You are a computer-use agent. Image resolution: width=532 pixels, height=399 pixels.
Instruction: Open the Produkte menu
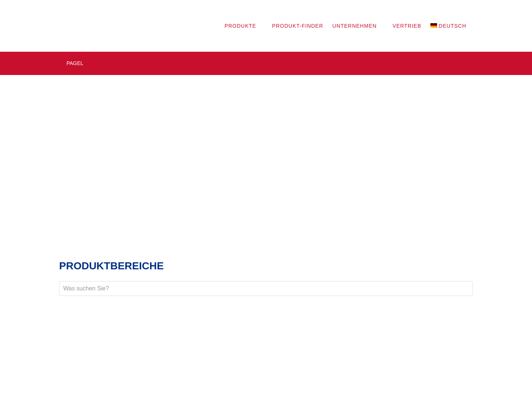(240, 26)
